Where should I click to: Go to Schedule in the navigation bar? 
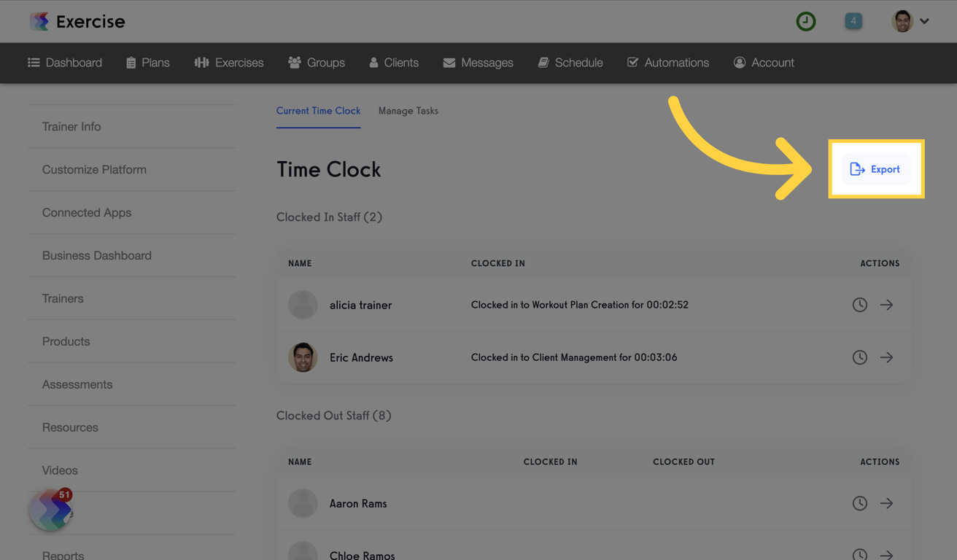(x=570, y=63)
